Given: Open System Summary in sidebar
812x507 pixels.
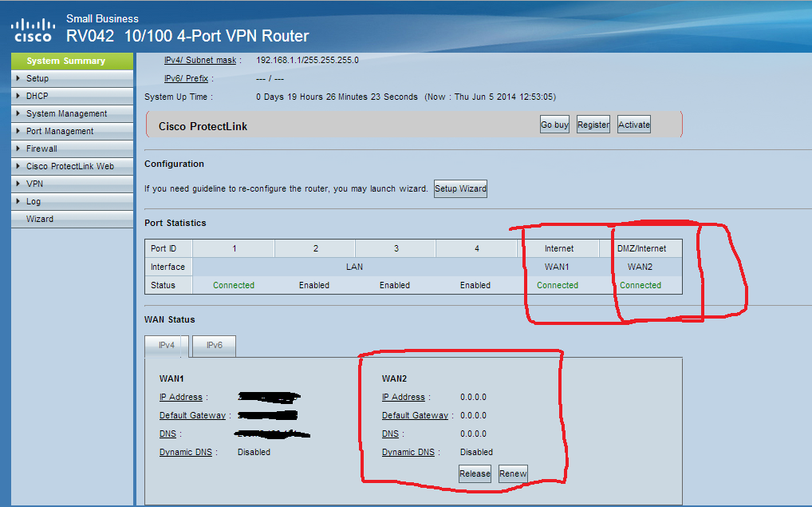Looking at the screenshot, I should coord(72,61).
